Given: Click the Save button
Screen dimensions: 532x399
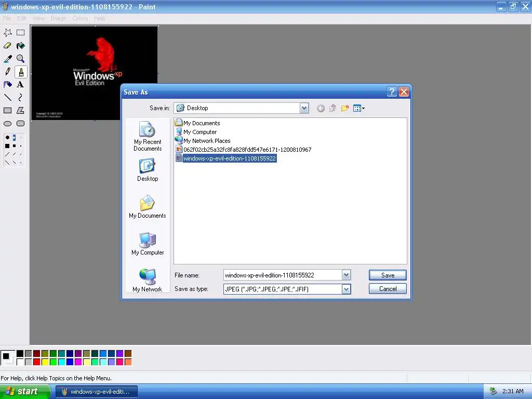Looking at the screenshot, I should (x=388, y=275).
